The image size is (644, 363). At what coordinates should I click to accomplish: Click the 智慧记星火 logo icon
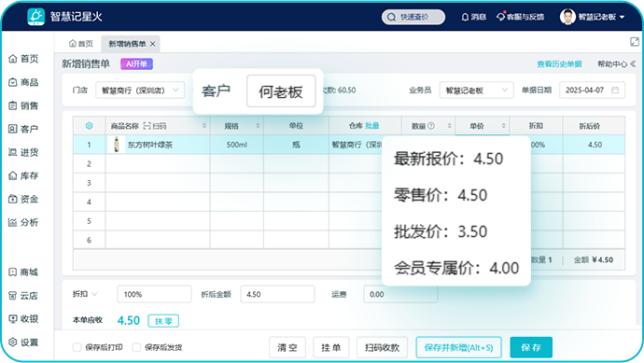pos(35,17)
